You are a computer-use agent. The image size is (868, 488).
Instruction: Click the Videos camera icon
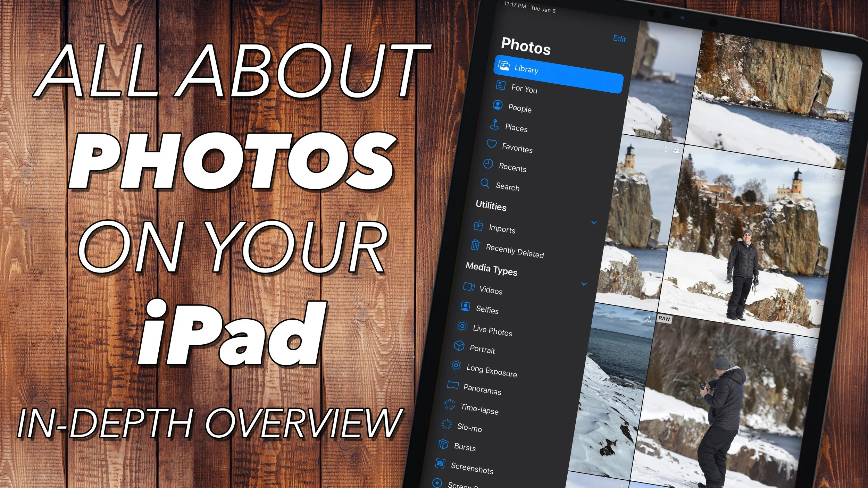tap(469, 287)
